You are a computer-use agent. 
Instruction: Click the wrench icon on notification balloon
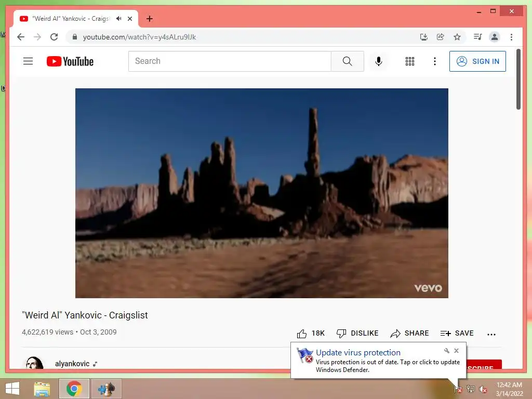[x=446, y=351]
